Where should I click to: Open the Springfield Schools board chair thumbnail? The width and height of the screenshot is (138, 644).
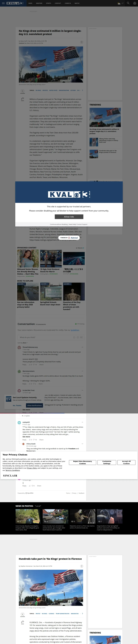[x=51, y=292]
